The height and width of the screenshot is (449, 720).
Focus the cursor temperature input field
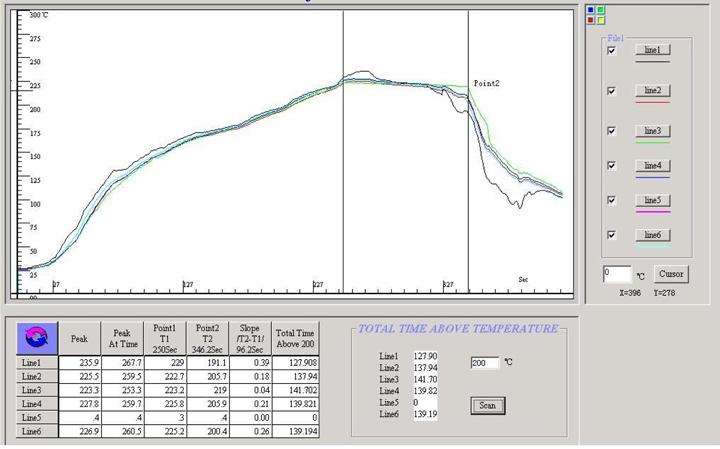click(x=617, y=274)
